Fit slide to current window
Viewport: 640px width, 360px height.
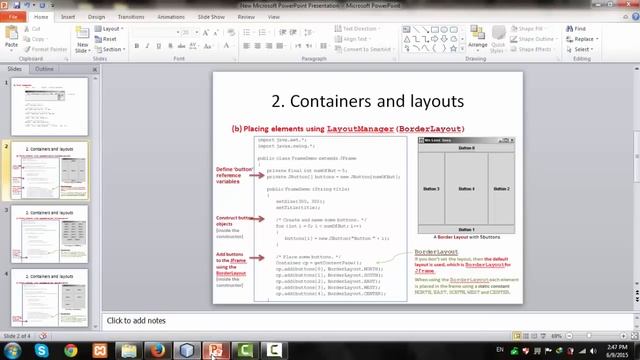pyautogui.click(x=634, y=336)
